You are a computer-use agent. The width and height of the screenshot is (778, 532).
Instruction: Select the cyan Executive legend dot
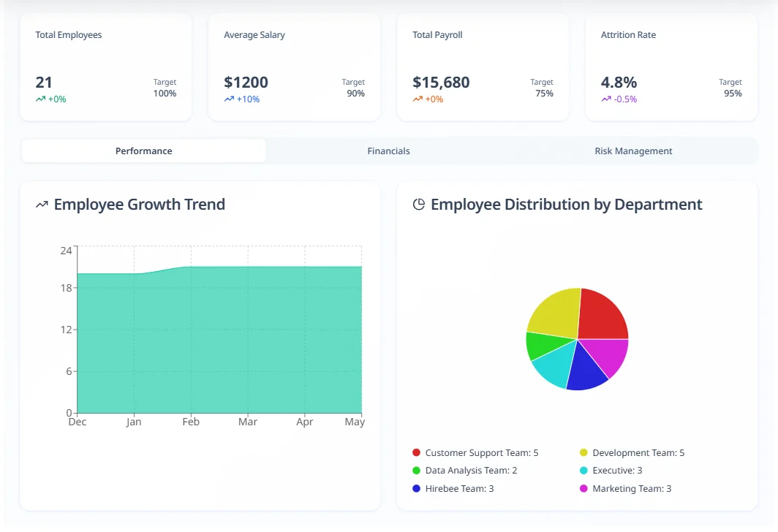click(x=583, y=470)
